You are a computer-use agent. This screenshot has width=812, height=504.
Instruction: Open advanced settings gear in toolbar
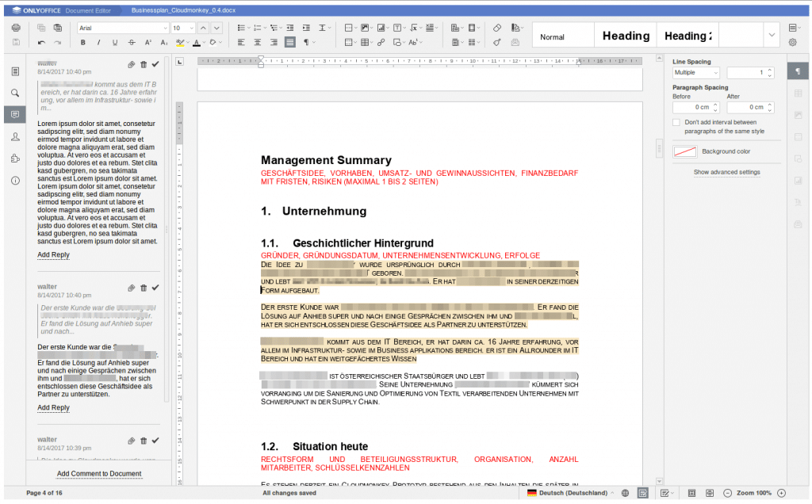tap(793, 43)
